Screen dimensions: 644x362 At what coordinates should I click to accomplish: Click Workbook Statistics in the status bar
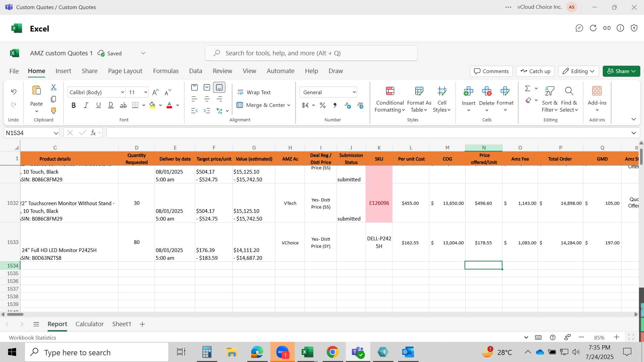pos(32,338)
